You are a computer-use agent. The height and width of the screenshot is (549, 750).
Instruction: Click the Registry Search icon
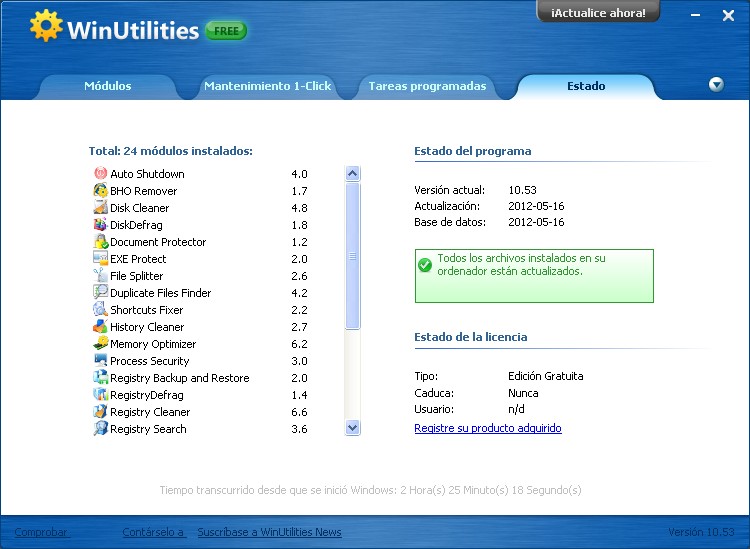click(x=100, y=428)
